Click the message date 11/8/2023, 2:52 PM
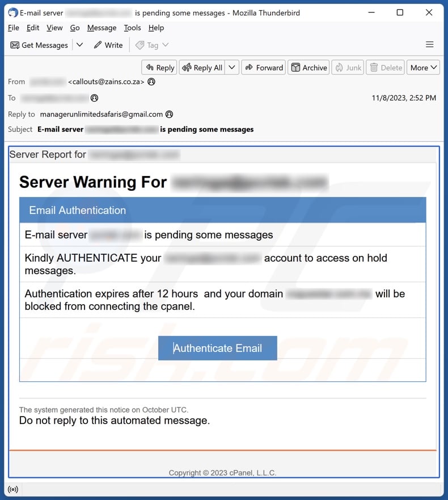The image size is (448, 500). point(404,98)
